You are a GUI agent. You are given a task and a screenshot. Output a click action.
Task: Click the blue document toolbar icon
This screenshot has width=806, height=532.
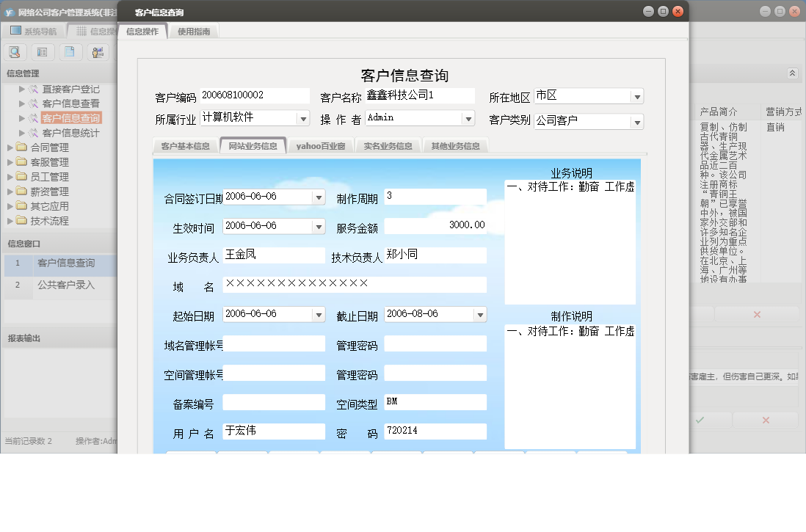pos(69,51)
